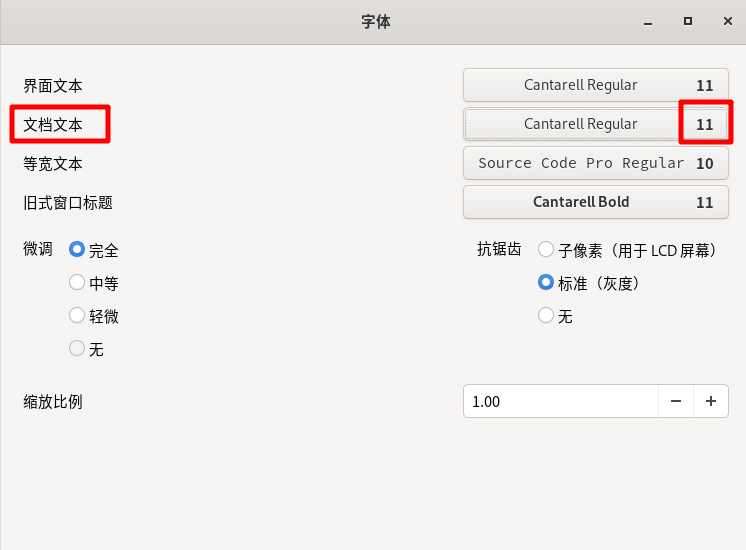The width and height of the screenshot is (746, 550).
Task: Click the plus button for scaling factor
Action: (x=711, y=401)
